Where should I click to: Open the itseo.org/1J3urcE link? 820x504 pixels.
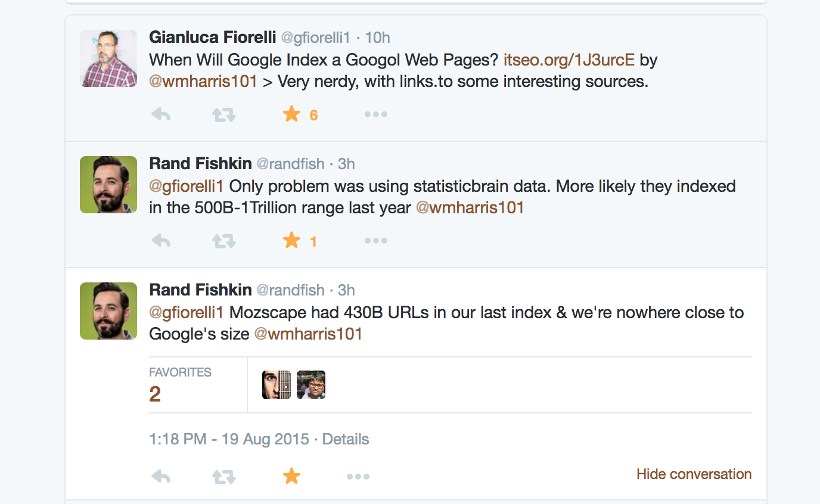tap(569, 60)
